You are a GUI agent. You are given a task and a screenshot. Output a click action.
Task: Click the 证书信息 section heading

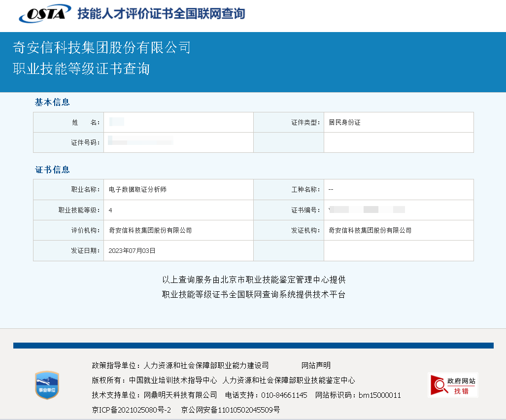pos(52,170)
